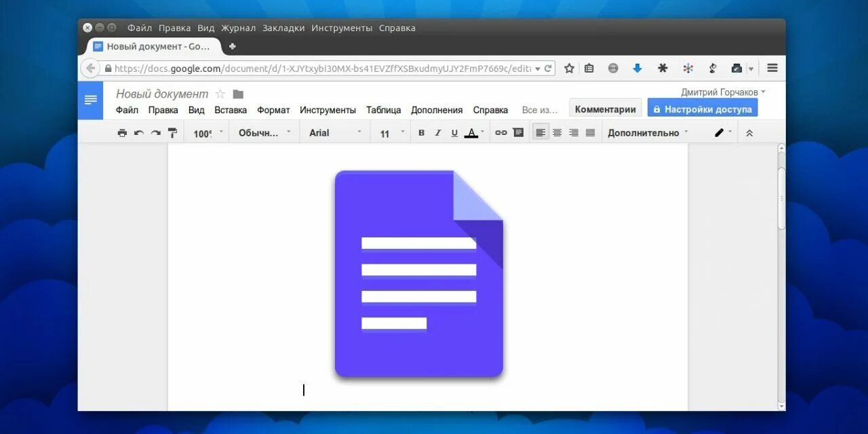This screenshot has width=868, height=434.
Task: Redo the last action
Action: point(155,133)
